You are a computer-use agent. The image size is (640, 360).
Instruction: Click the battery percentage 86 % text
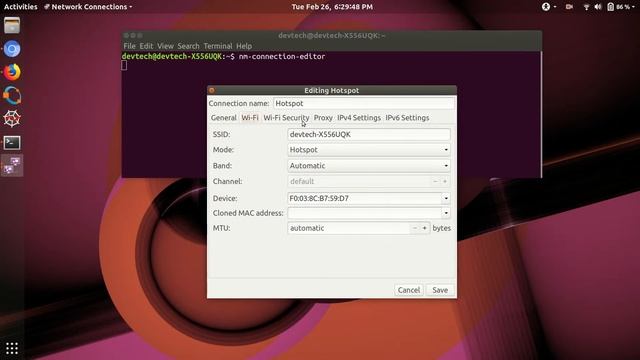coord(623,7)
